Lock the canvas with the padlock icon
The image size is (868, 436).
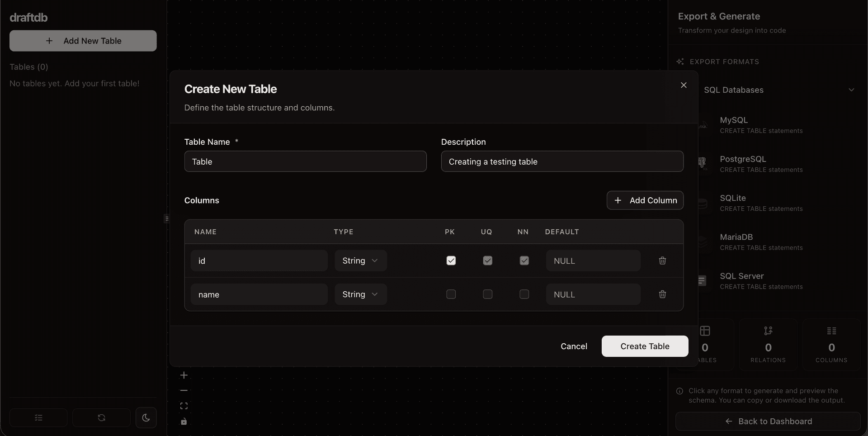(184, 421)
